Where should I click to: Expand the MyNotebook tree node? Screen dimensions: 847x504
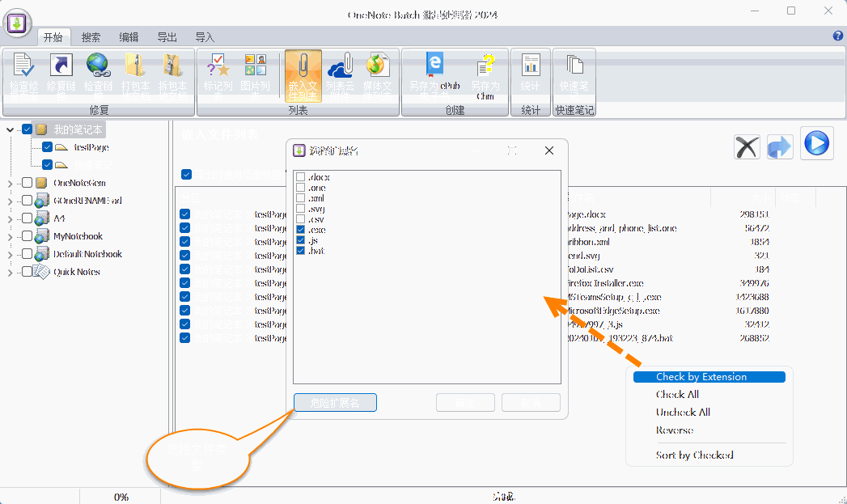(11, 237)
